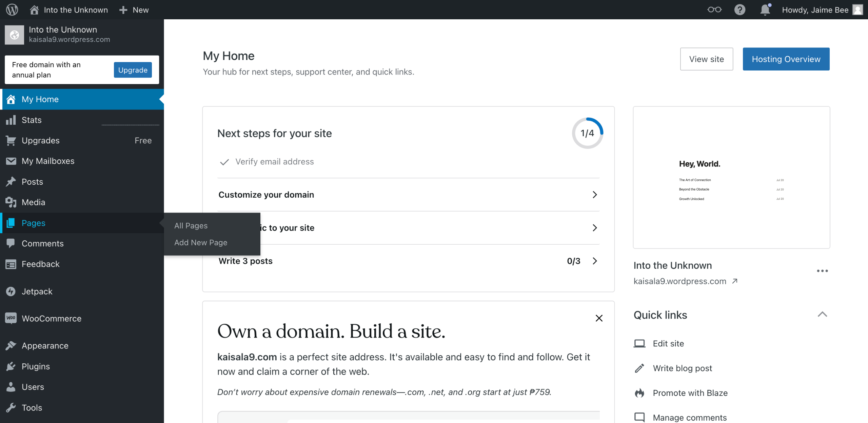Click the Hosting Overview button

pos(786,59)
